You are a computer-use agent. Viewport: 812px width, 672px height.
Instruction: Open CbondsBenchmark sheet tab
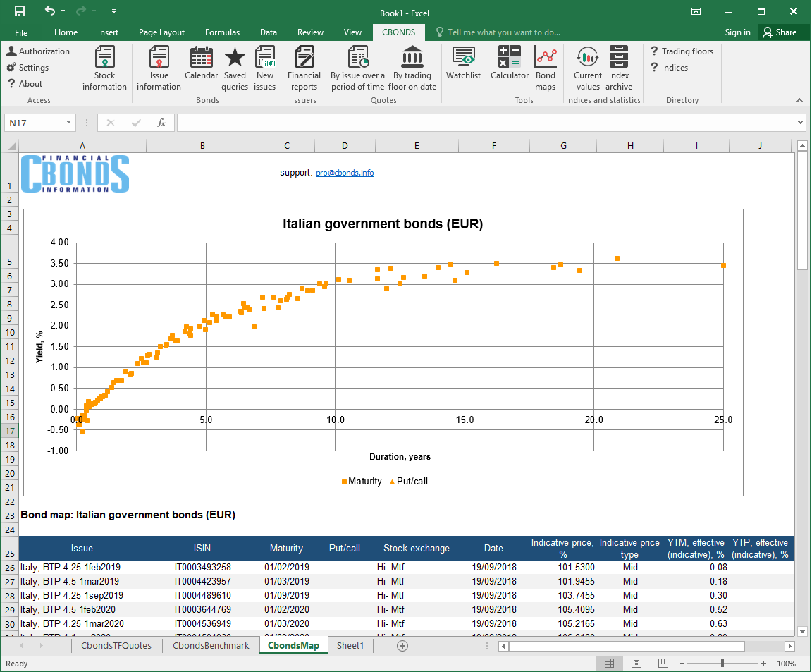[211, 646]
